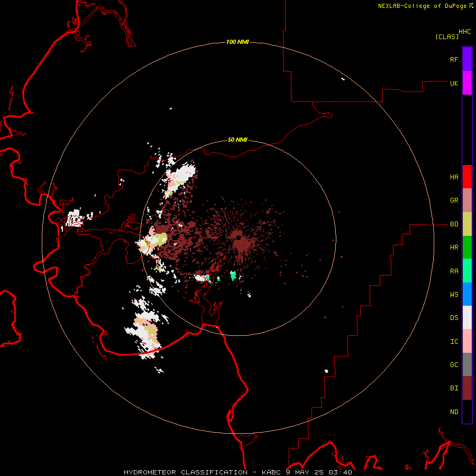Click the ND black legend swatch

point(467,411)
